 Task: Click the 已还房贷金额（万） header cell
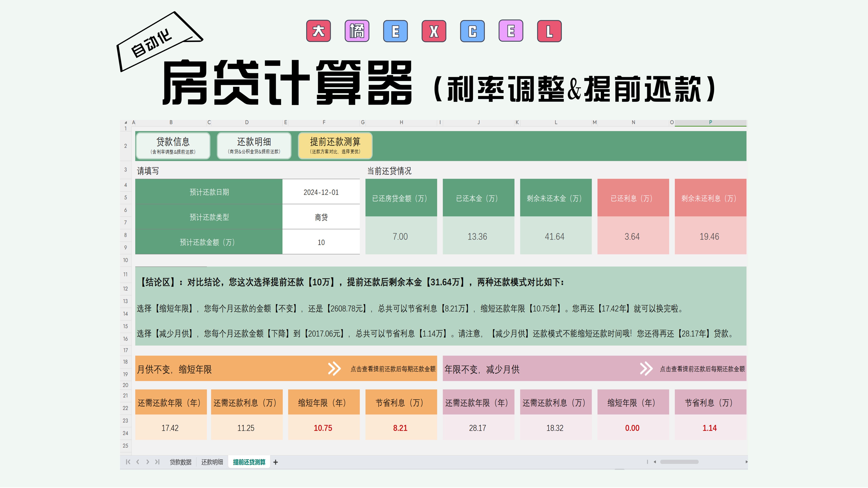pos(401,198)
